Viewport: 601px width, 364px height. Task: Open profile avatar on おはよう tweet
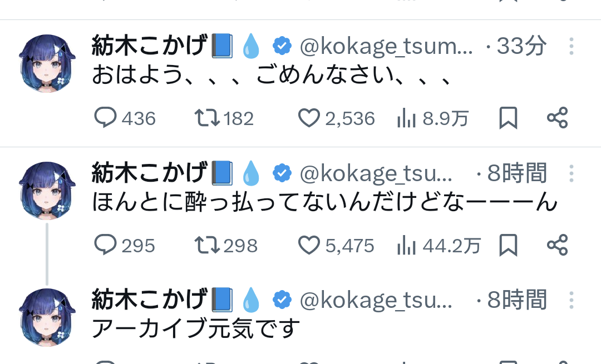(48, 63)
